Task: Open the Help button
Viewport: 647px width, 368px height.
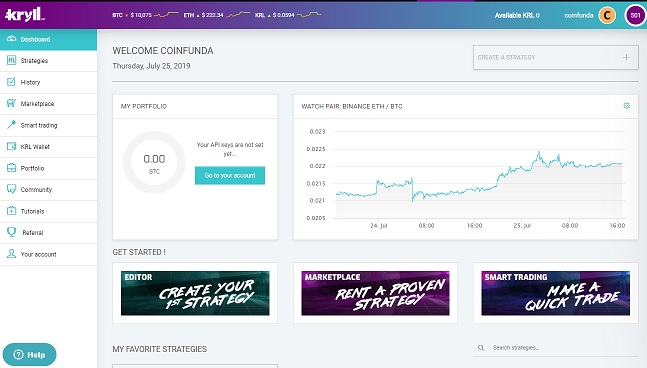Action: pos(29,355)
